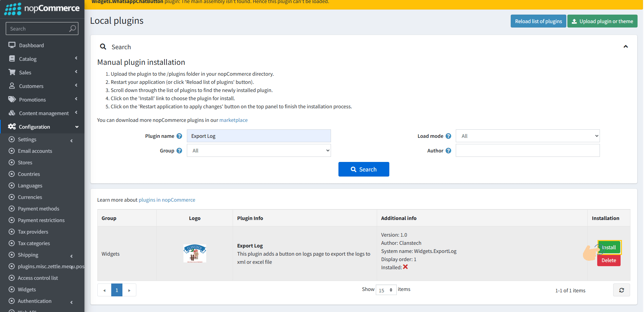Viewport: 644px width, 312px height.
Task: Open the Load mode dropdown
Action: point(527,136)
